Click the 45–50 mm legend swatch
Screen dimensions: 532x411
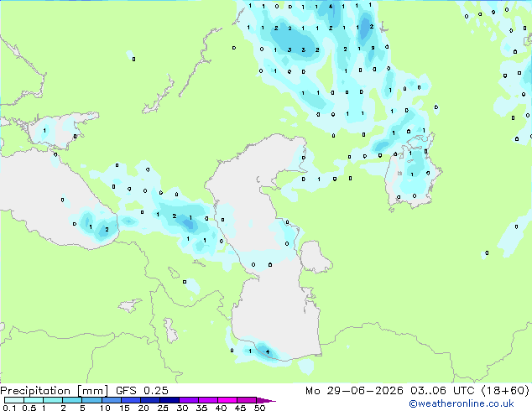tap(247, 400)
